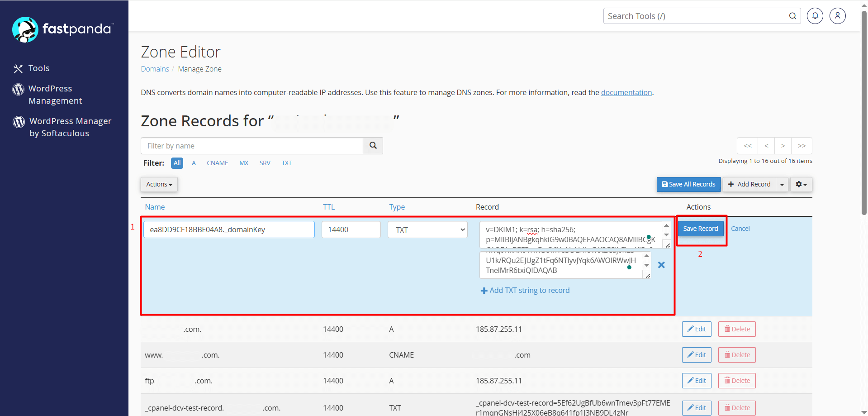The height and width of the screenshot is (416, 868).
Task: Click CNAME type cell in www row
Action: [401, 355]
